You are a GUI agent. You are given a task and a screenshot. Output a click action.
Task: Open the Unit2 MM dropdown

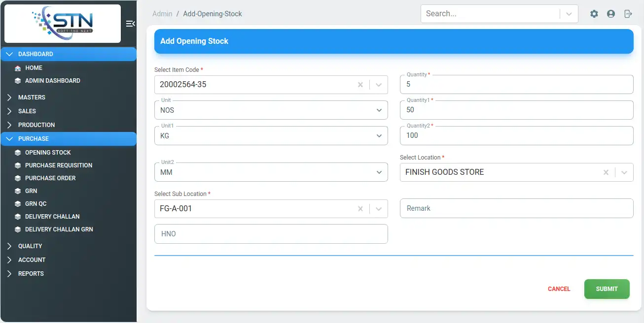379,172
